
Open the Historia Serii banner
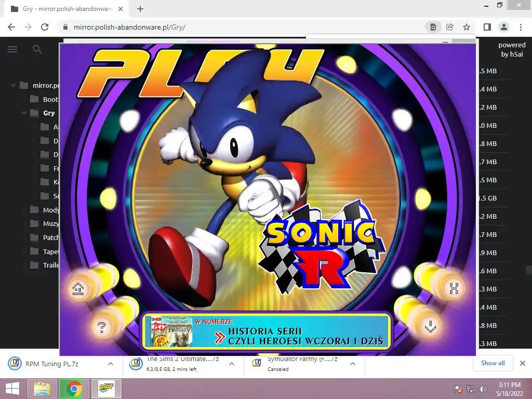(x=267, y=331)
